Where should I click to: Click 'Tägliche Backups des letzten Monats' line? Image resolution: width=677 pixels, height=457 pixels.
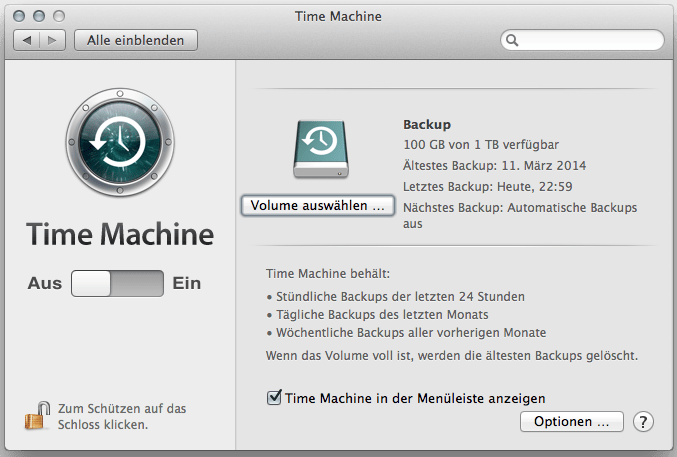(x=378, y=314)
